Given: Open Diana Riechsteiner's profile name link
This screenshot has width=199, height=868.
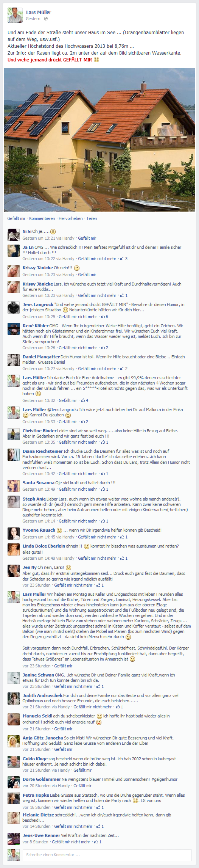Looking at the screenshot, I should pos(42,451).
